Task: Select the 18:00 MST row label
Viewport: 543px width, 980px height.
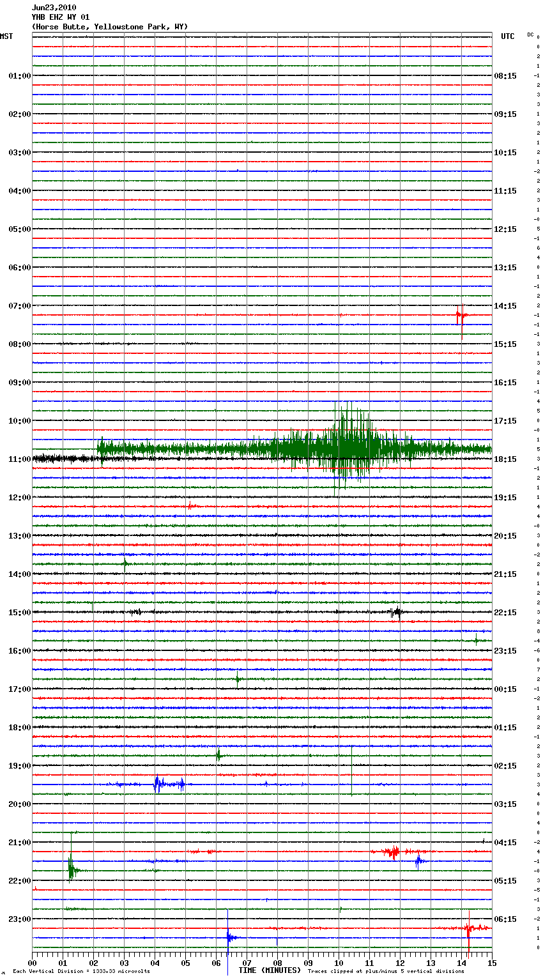Action: (x=19, y=728)
